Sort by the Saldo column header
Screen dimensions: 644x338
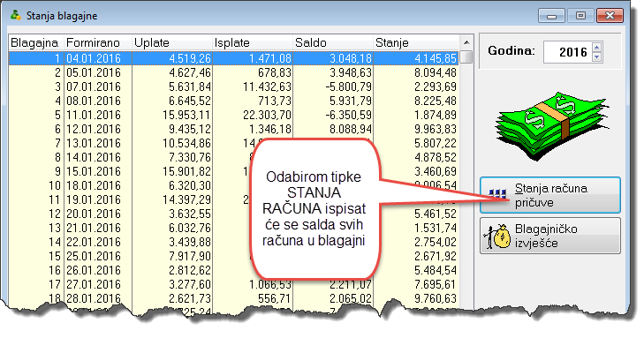point(332,42)
